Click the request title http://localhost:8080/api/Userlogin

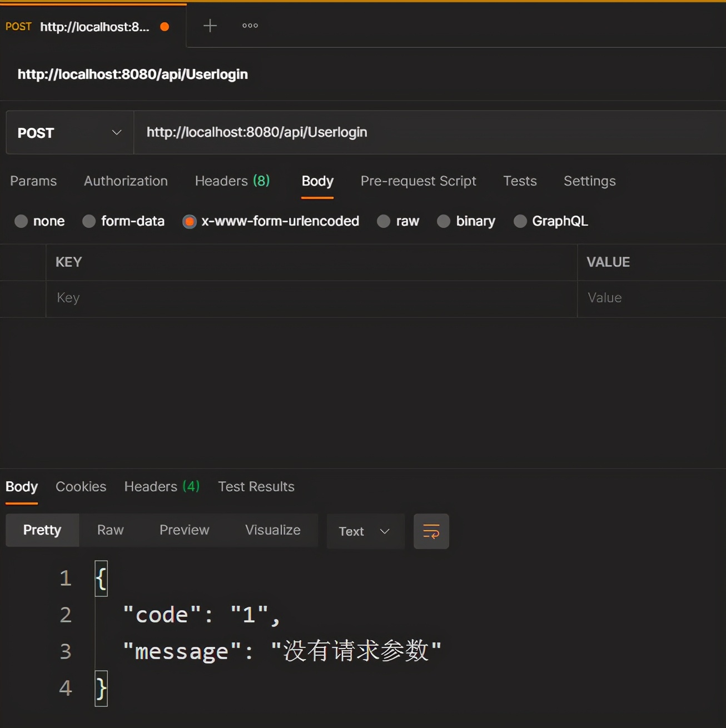tap(133, 74)
